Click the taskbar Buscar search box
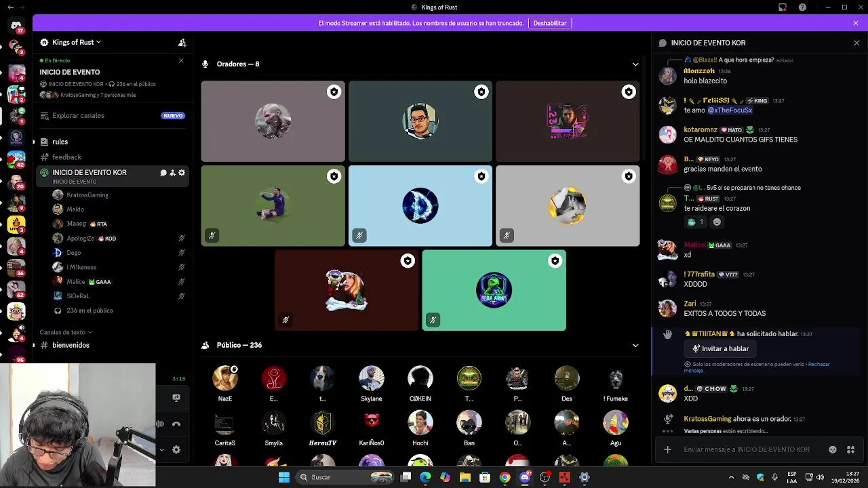Screen dimensions: 868x488 click(x=346, y=477)
